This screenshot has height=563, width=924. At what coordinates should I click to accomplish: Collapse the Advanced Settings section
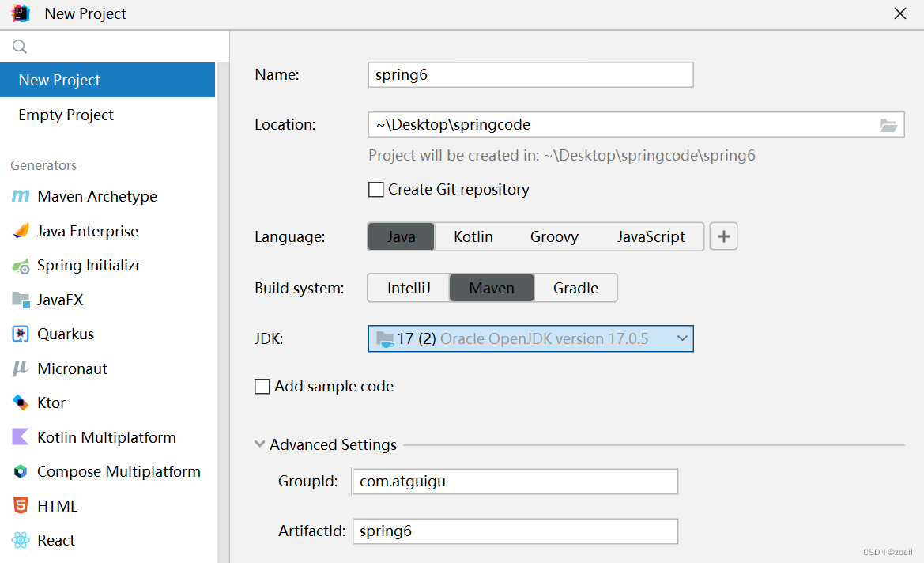pyautogui.click(x=259, y=444)
